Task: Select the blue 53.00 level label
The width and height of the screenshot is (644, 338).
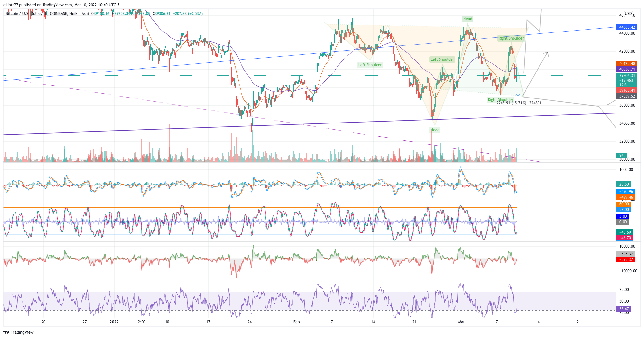Action: (624, 210)
